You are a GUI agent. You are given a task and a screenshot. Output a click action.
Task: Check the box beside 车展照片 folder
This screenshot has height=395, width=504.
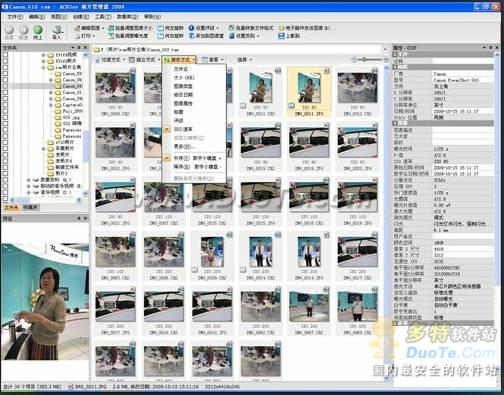5,148
